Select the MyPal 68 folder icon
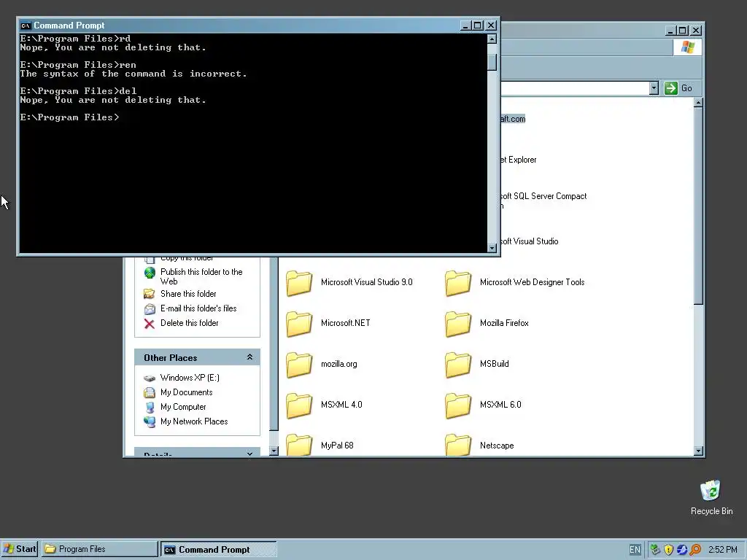Screen dimensions: 747x560 (x=299, y=444)
